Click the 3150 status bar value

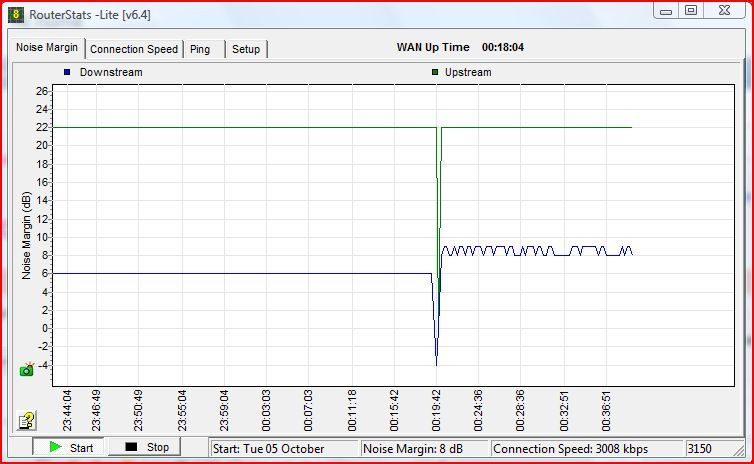click(x=704, y=448)
